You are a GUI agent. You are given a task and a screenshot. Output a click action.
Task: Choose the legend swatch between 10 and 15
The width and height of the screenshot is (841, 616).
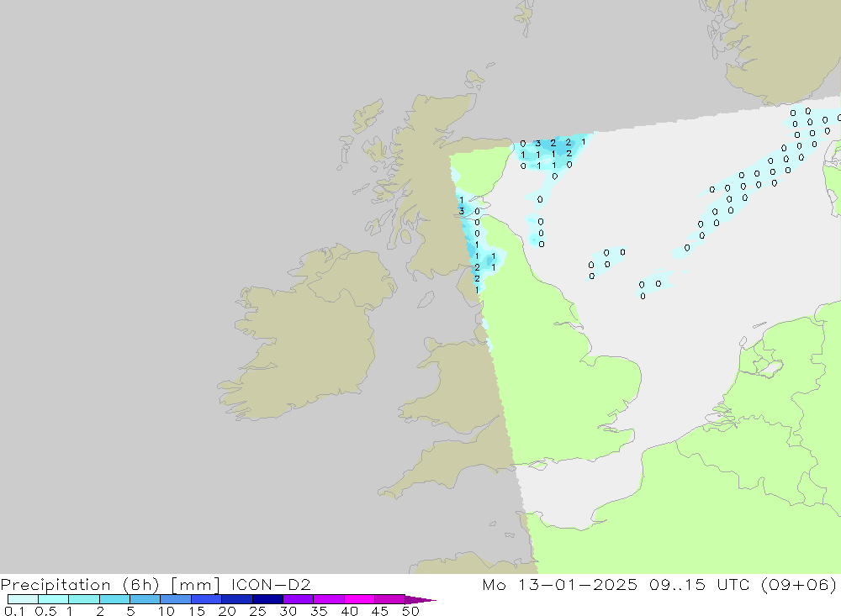click(176, 599)
